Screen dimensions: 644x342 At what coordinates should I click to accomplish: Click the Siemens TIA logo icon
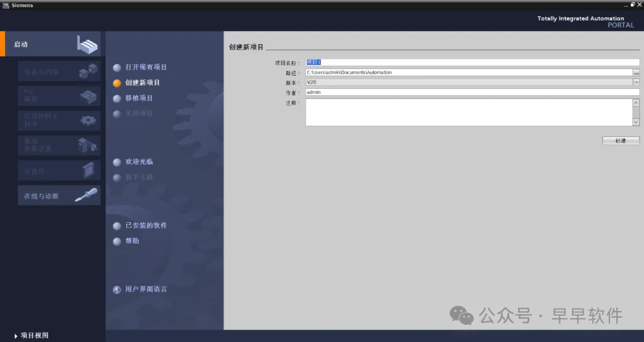point(5,5)
